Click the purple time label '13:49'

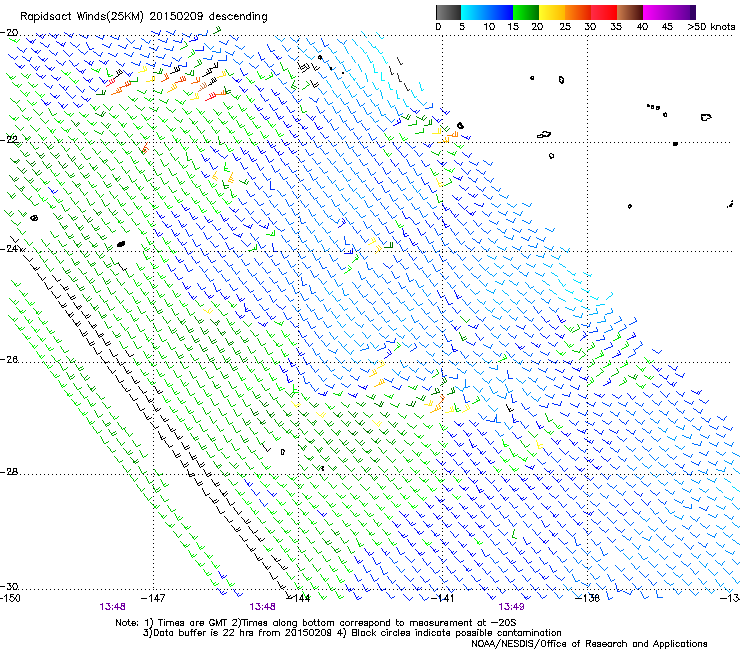[x=511, y=607]
